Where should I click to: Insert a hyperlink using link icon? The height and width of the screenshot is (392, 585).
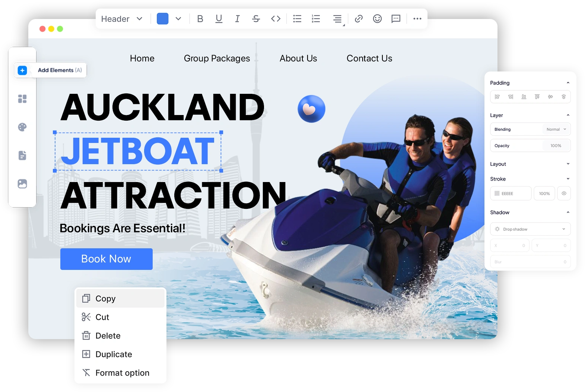click(359, 19)
